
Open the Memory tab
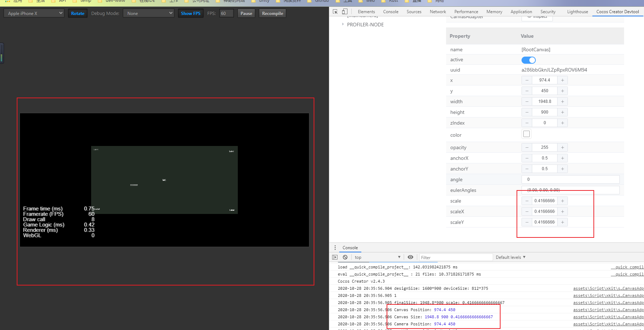pyautogui.click(x=494, y=12)
